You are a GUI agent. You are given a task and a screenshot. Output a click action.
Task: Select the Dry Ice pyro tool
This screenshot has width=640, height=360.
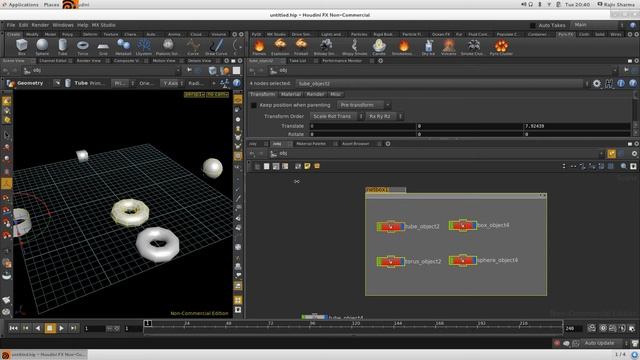pyautogui.click(x=428, y=47)
